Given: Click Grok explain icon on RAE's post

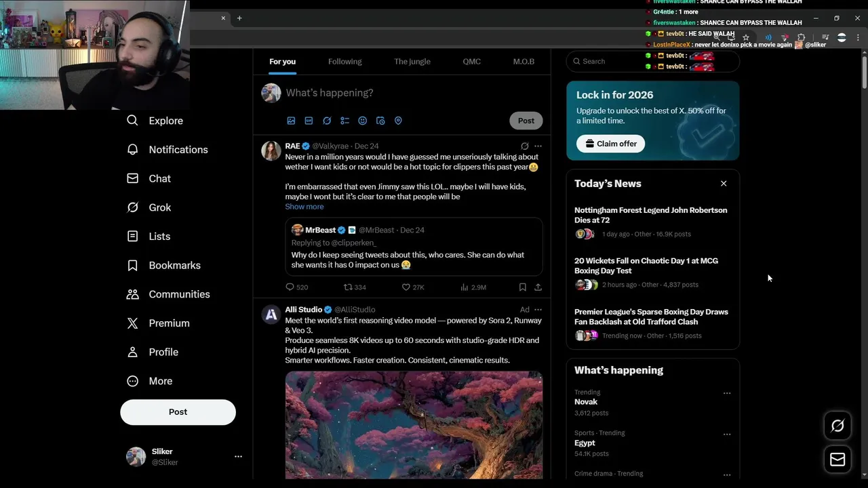Looking at the screenshot, I should 524,146.
